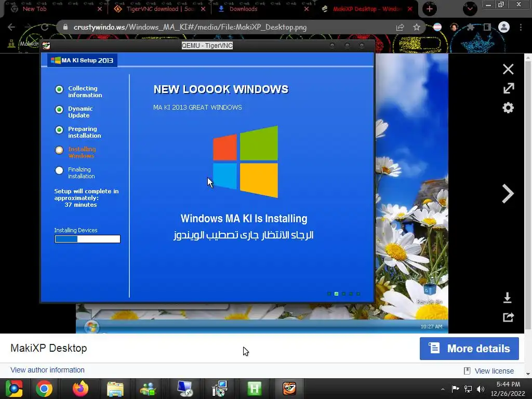Reload the page in the browser

point(45,27)
